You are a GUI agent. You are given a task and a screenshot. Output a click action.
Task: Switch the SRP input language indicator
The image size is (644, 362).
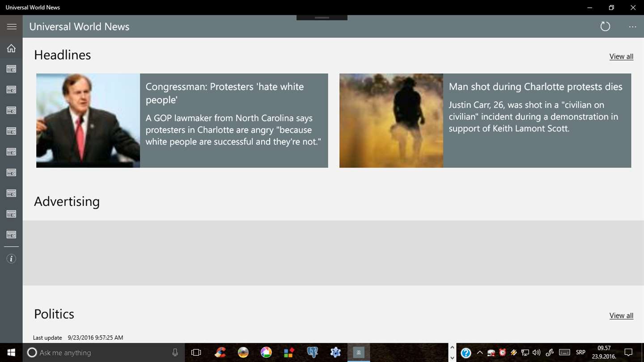pyautogui.click(x=580, y=353)
